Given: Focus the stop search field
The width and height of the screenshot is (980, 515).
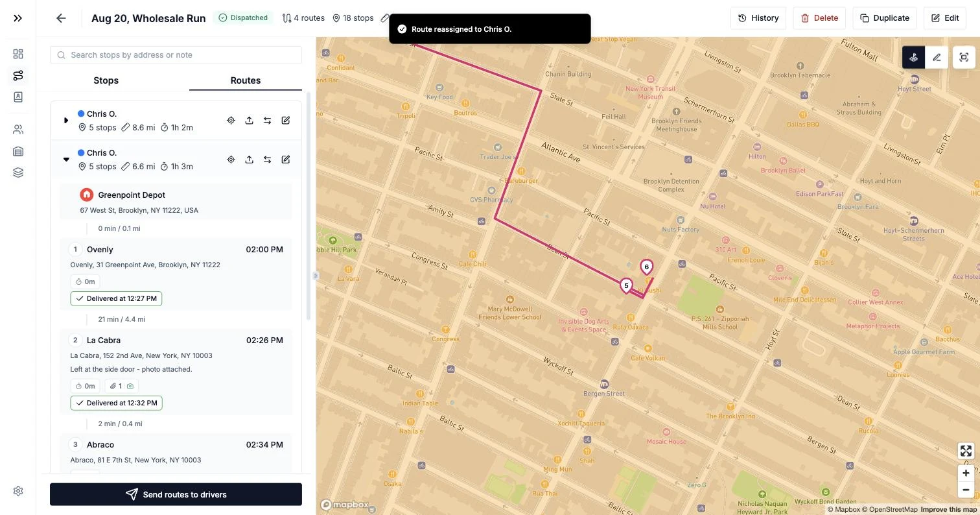Looking at the screenshot, I should pos(176,55).
